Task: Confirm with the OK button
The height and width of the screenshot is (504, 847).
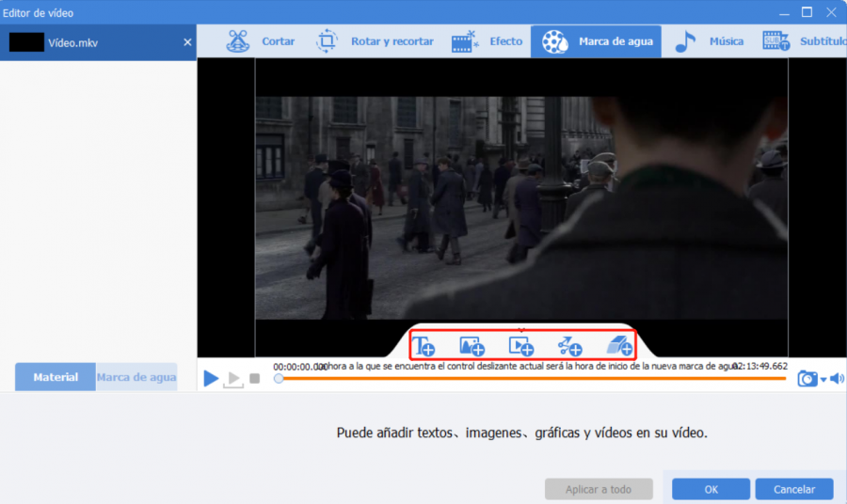Action: pos(711,489)
